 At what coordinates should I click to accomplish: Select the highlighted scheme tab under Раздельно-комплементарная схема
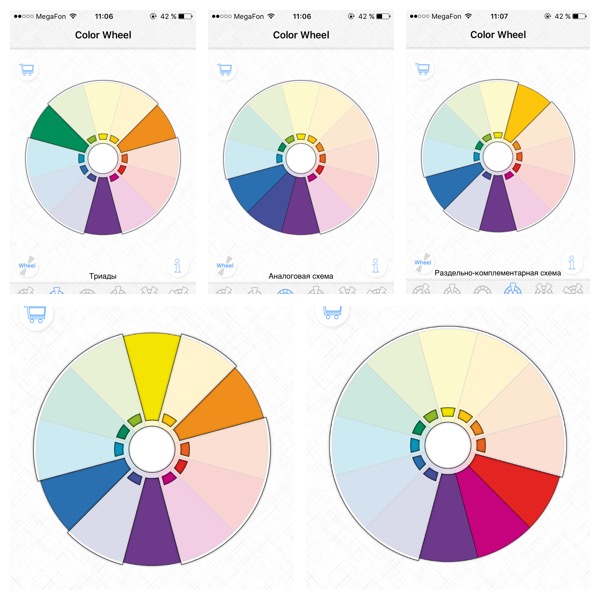click(x=514, y=291)
